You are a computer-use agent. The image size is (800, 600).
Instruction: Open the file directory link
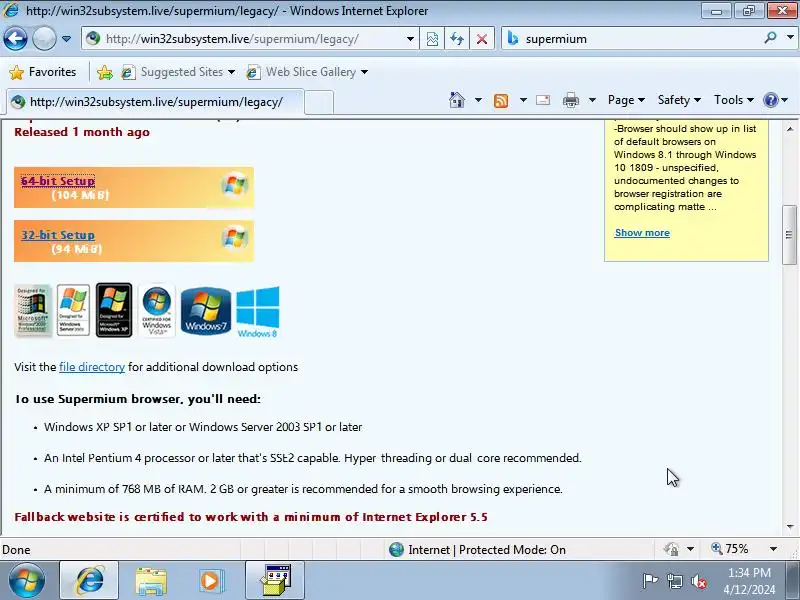coord(92,367)
